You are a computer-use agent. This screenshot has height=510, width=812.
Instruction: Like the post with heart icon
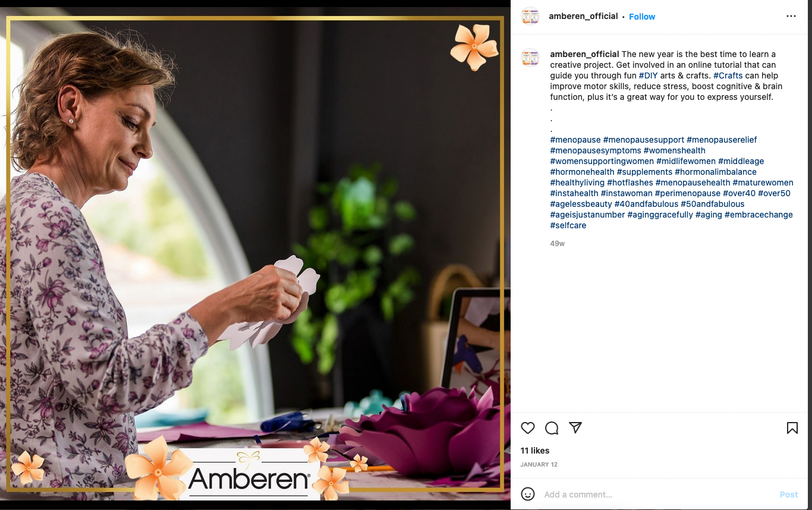(528, 428)
